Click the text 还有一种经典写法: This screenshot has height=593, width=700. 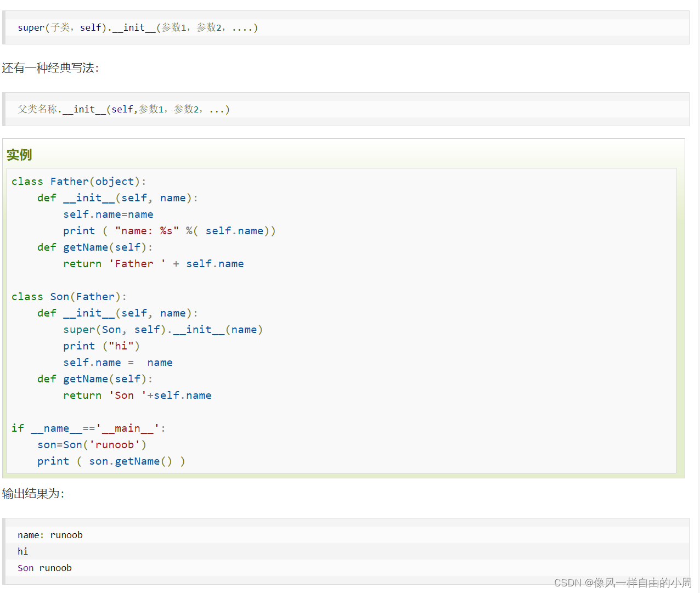pyautogui.click(x=50, y=68)
